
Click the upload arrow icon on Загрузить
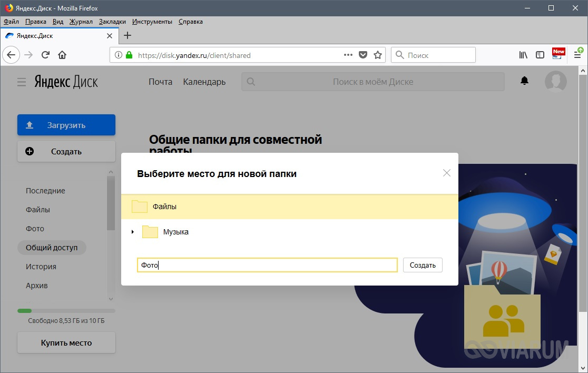coord(30,125)
